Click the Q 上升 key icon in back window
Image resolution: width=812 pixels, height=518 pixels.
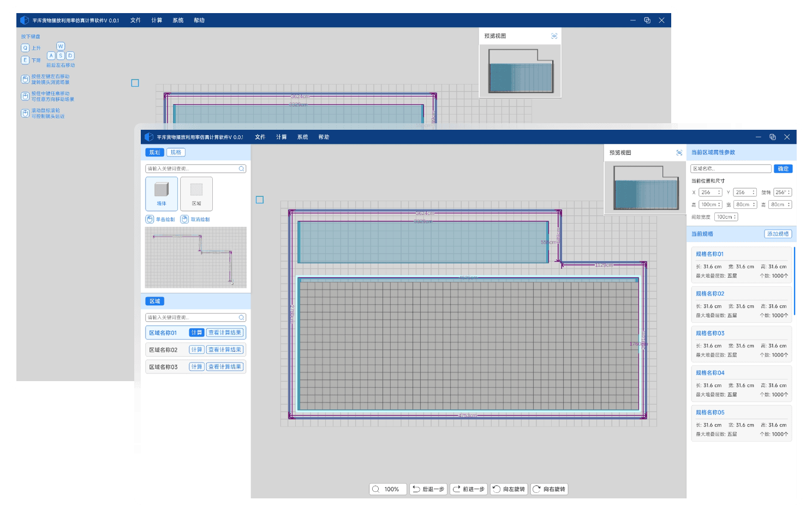coord(25,48)
